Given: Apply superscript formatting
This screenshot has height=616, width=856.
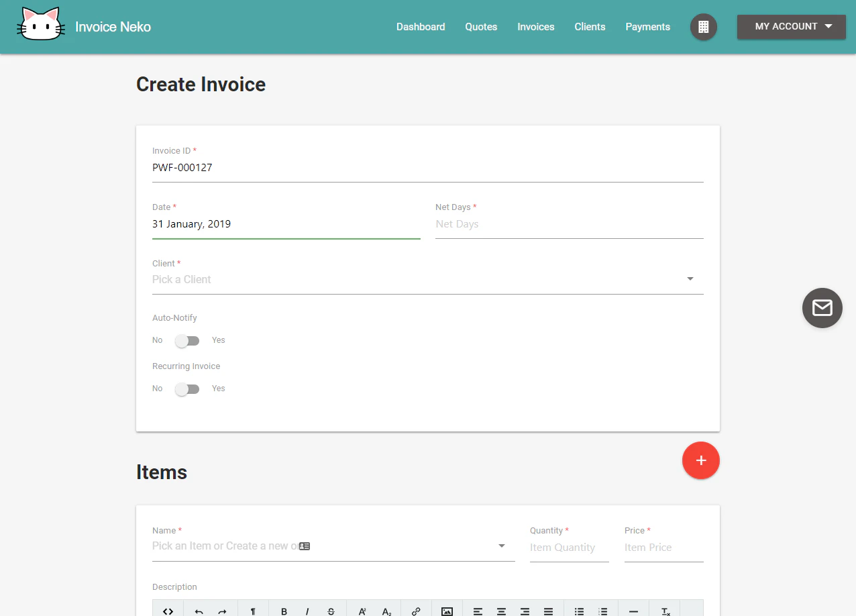Looking at the screenshot, I should (362, 611).
